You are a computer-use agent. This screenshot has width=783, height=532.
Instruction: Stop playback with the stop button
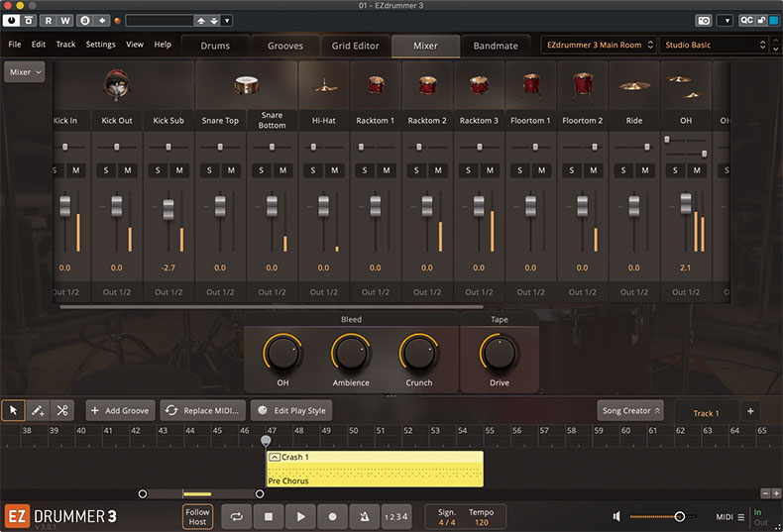point(269,516)
